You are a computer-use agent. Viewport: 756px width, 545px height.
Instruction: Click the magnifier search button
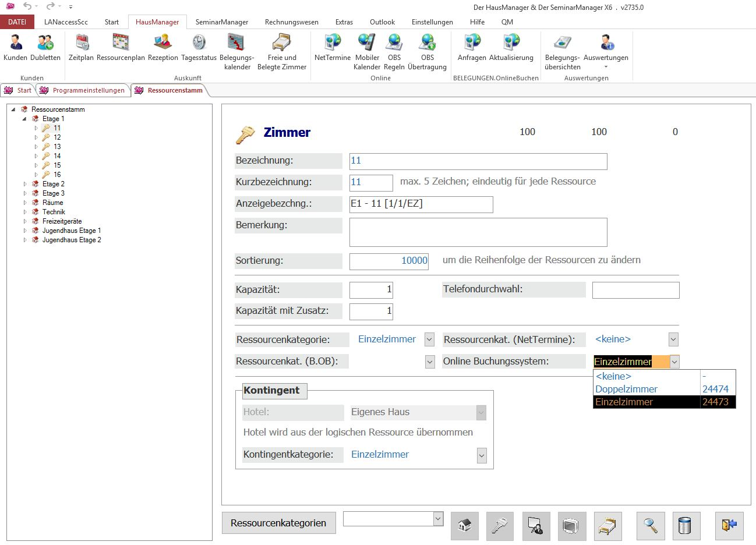[651, 526]
